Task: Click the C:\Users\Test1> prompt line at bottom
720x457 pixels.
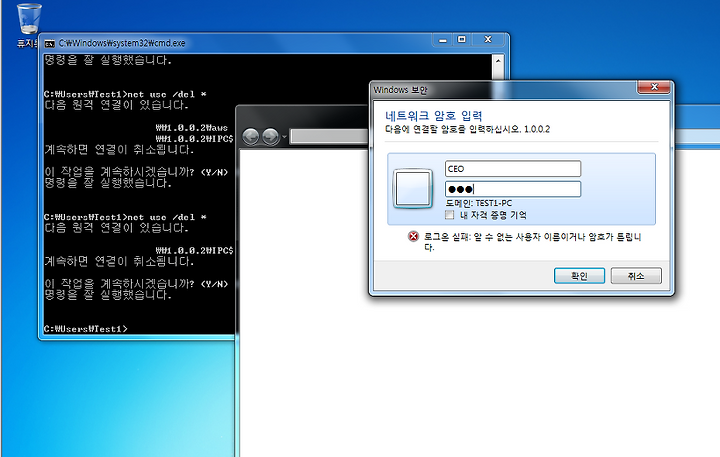Action: click(x=86, y=329)
